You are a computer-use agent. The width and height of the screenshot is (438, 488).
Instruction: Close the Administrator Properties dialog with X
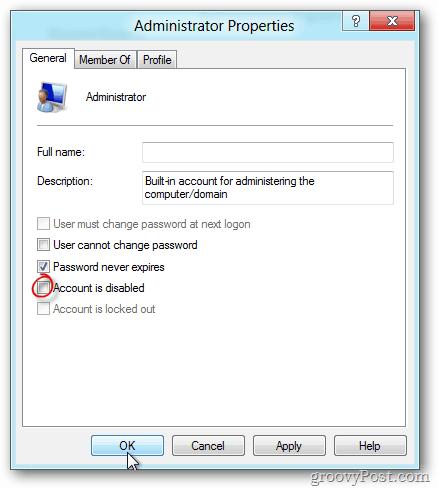tap(392, 21)
